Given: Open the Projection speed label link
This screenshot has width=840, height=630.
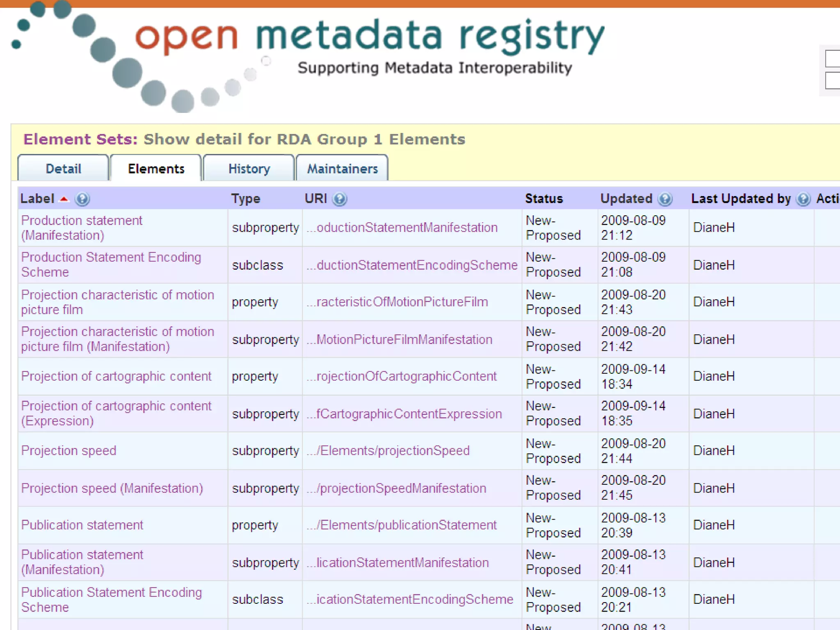Looking at the screenshot, I should [x=68, y=450].
